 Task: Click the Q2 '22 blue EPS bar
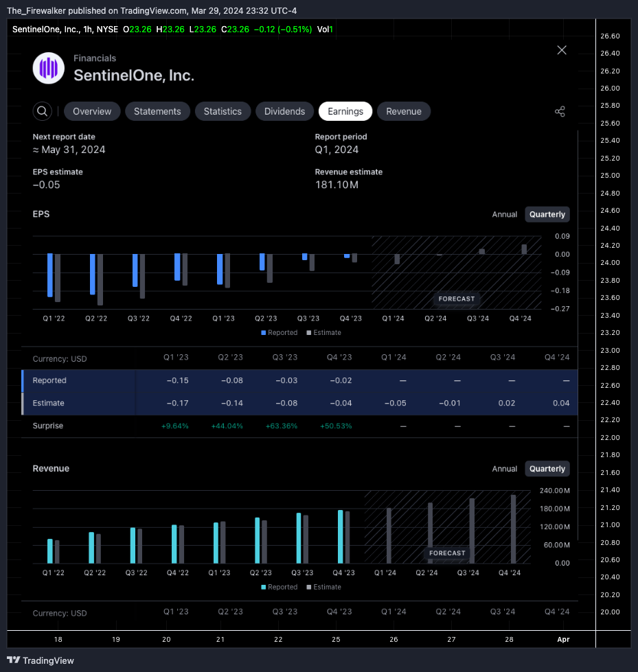click(92, 275)
